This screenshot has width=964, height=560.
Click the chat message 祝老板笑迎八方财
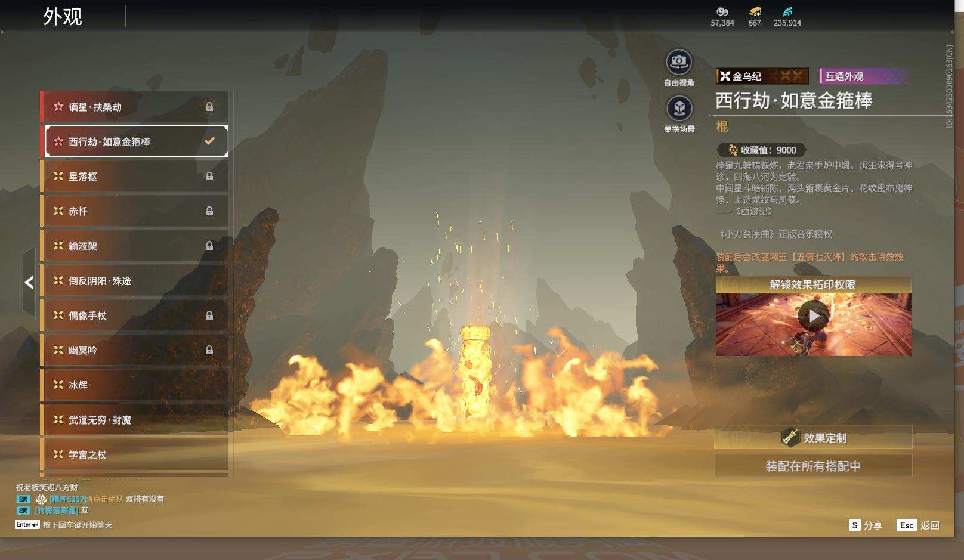coord(47,488)
